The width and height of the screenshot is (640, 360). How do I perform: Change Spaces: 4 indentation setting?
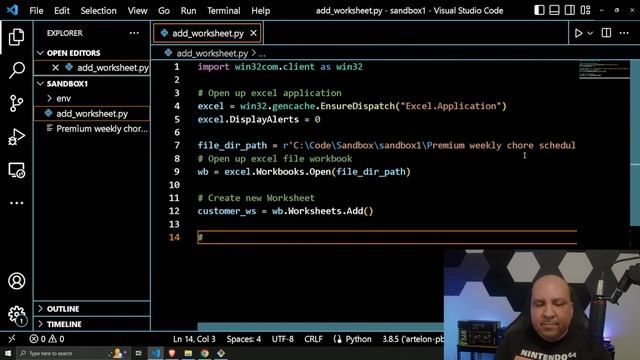click(x=244, y=339)
